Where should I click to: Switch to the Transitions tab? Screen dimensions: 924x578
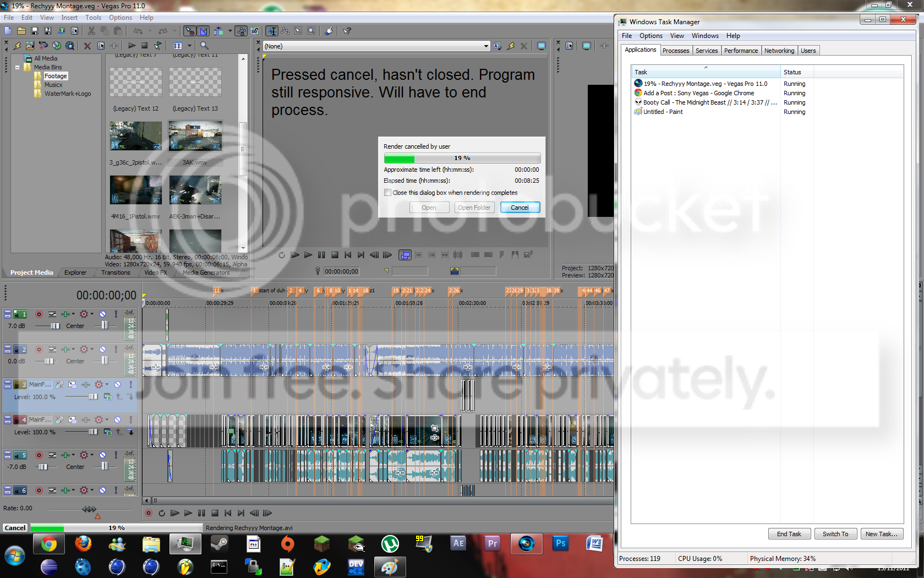116,272
